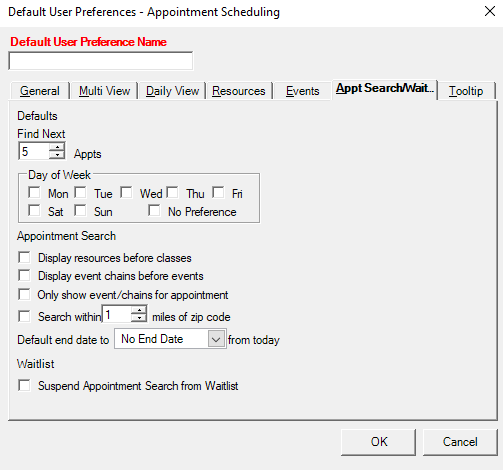Enable Suspend Appointment Search from Waitlist

pos(24,385)
